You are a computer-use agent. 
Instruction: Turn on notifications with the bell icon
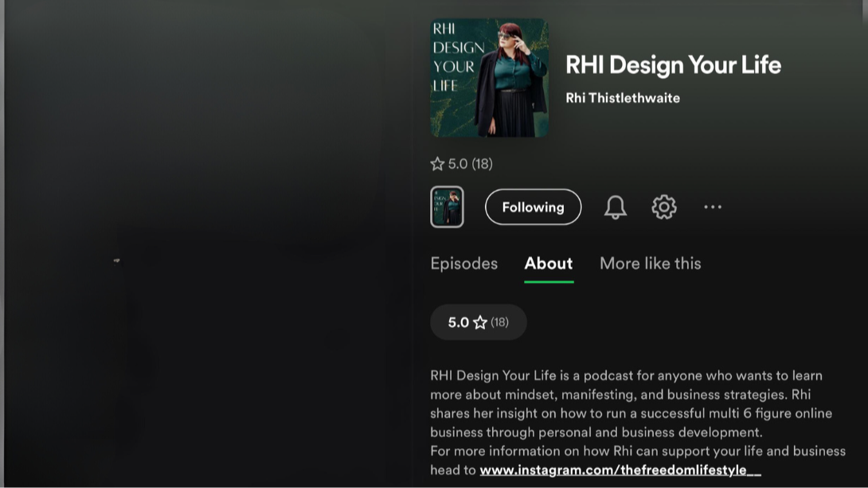click(x=615, y=208)
